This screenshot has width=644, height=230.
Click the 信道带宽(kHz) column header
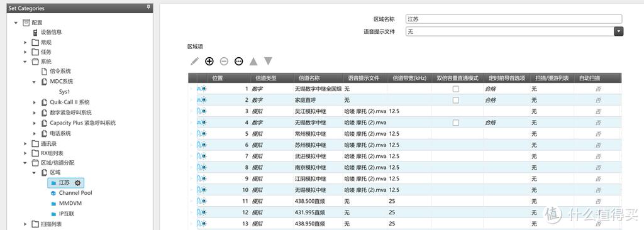pos(409,78)
